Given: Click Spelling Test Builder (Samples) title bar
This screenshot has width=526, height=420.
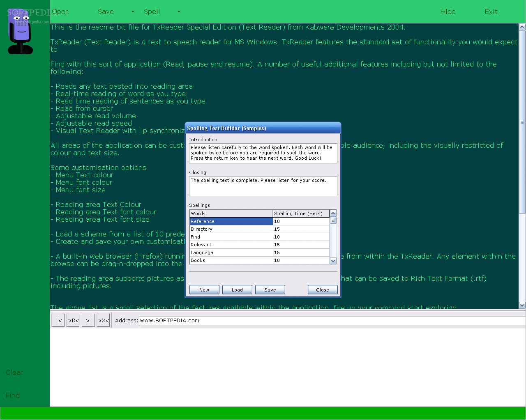Looking at the screenshot, I should tap(263, 128).
